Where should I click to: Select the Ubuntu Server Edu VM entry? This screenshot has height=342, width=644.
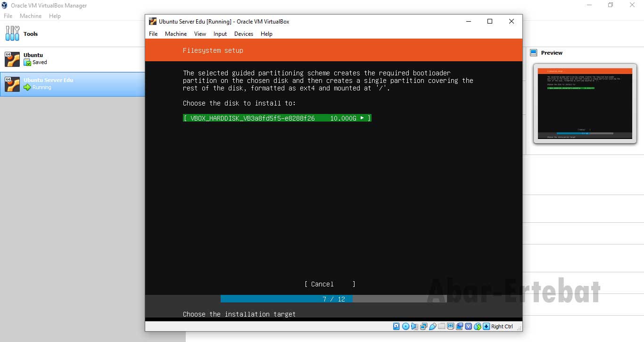[73, 84]
